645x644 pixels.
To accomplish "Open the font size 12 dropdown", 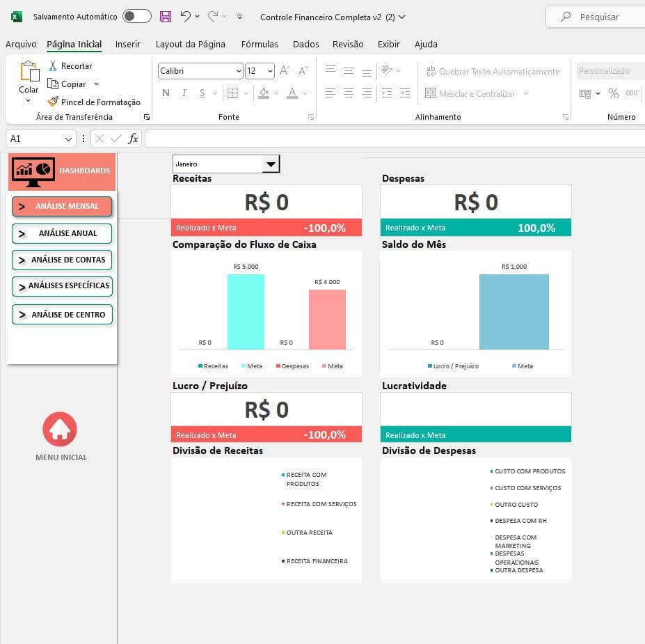I will [x=269, y=71].
